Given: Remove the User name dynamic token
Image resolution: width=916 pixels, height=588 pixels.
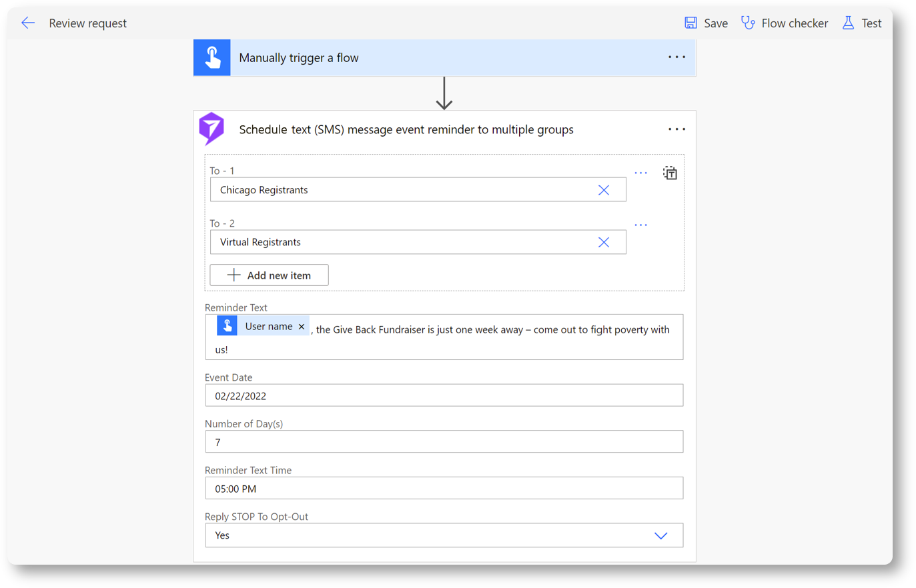Looking at the screenshot, I should tap(302, 327).
